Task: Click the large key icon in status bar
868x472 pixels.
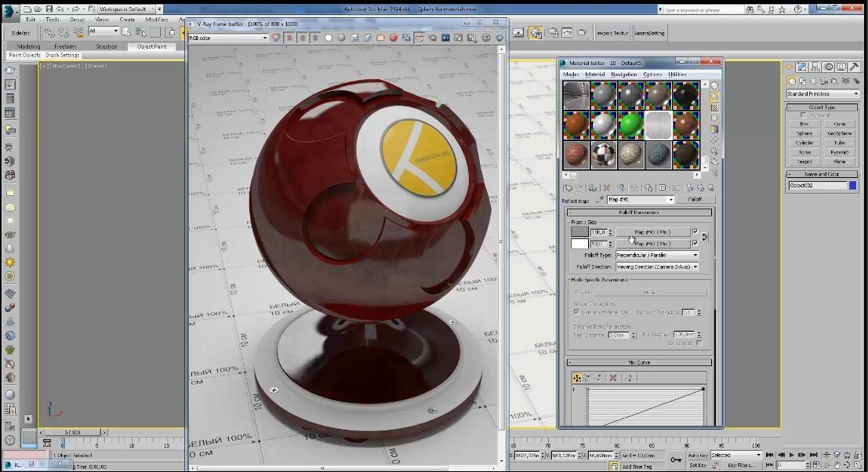Action: click(x=676, y=459)
